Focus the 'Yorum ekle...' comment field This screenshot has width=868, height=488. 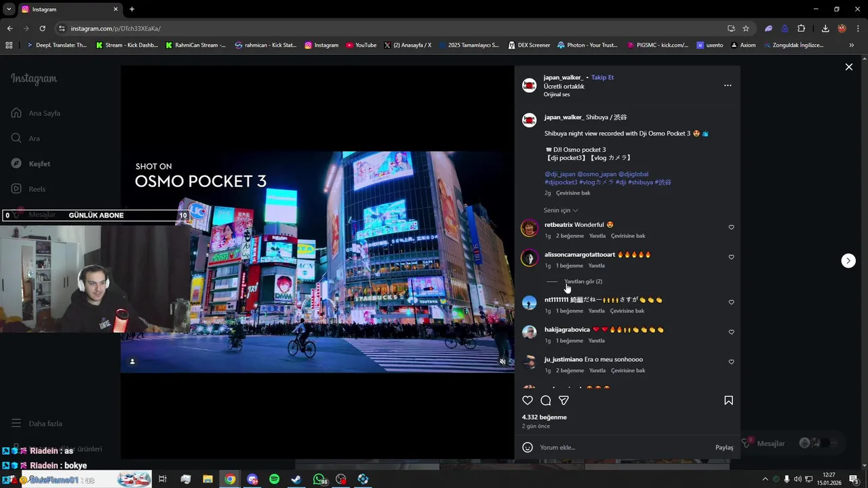click(x=624, y=447)
